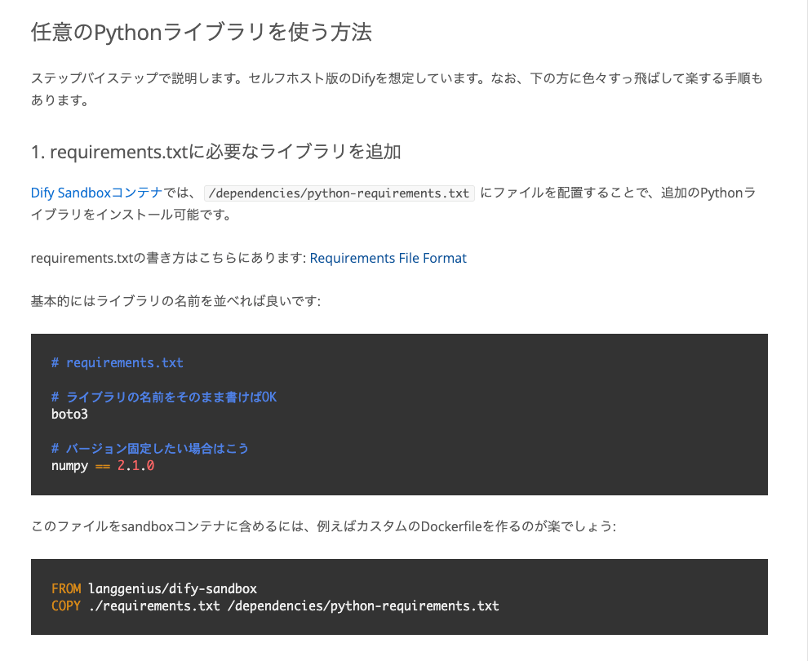Click the paragraph starting ステップバイステップで説明します
The height and width of the screenshot is (661, 812).
coord(397,89)
